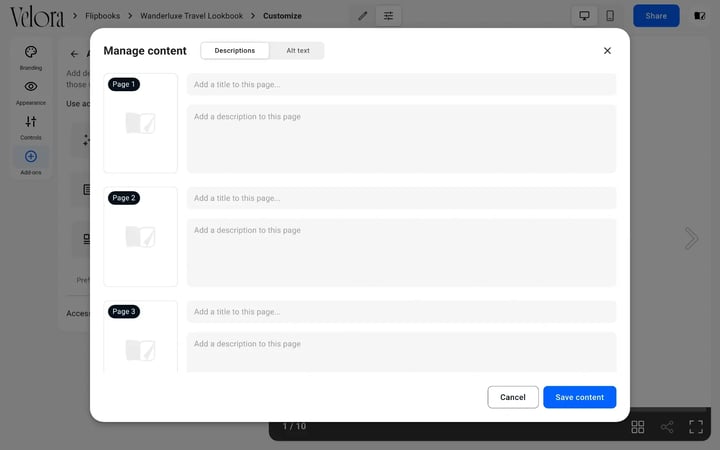
Task: Open the flipbook editor icon beside Share
Action: (699, 16)
